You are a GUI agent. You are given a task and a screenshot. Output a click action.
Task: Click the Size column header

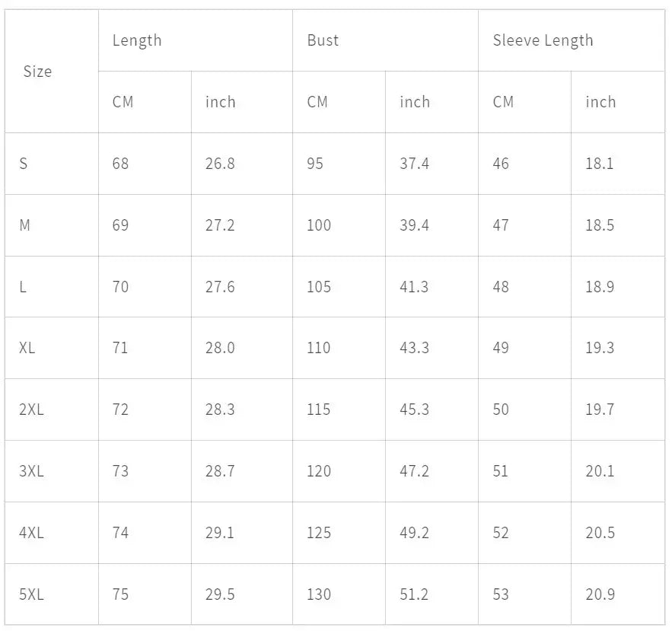37,72
